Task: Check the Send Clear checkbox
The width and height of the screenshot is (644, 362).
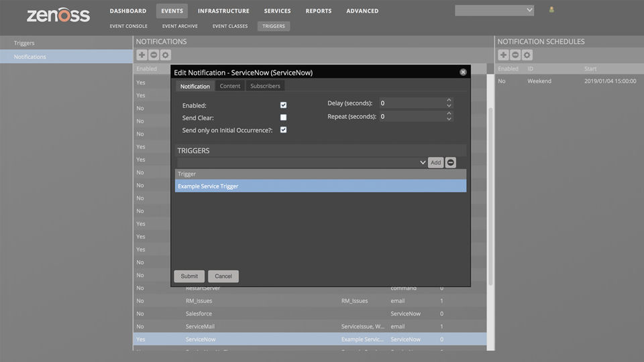Action: (x=283, y=117)
